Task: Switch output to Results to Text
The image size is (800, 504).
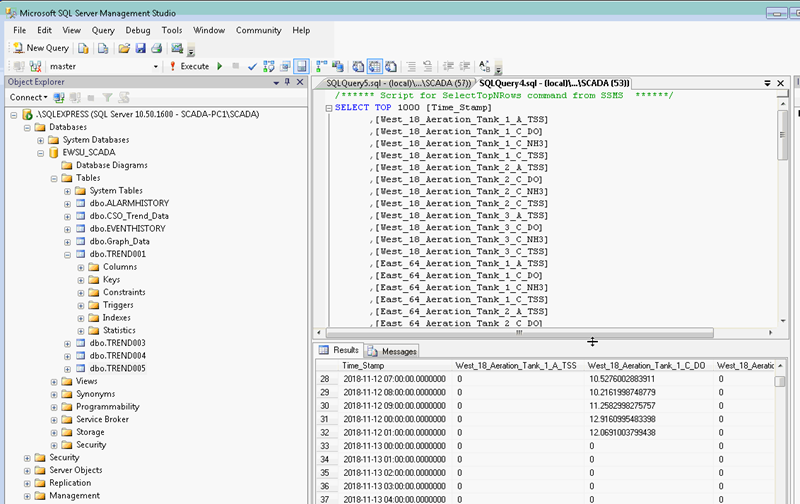Action: (x=358, y=66)
